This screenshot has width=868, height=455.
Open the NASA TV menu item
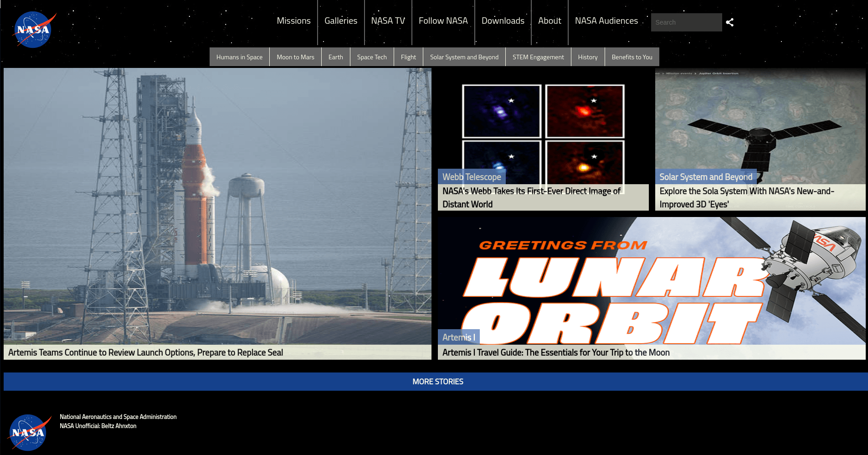pos(388,21)
